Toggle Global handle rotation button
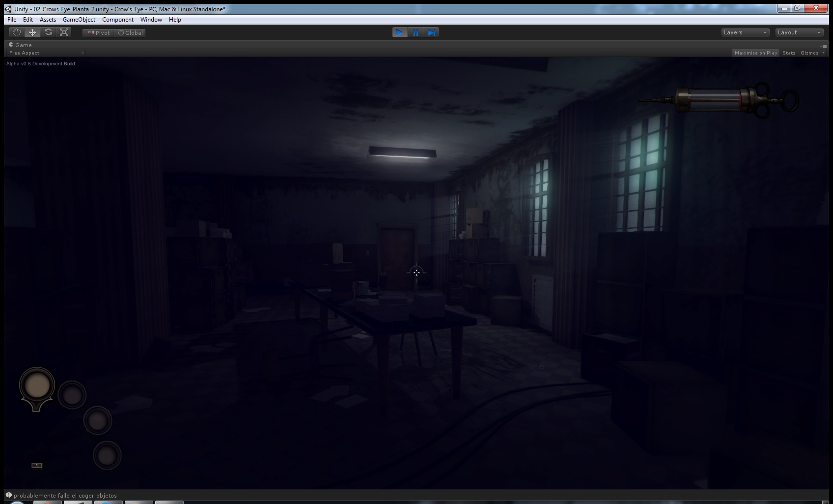The image size is (833, 504). pos(130,33)
